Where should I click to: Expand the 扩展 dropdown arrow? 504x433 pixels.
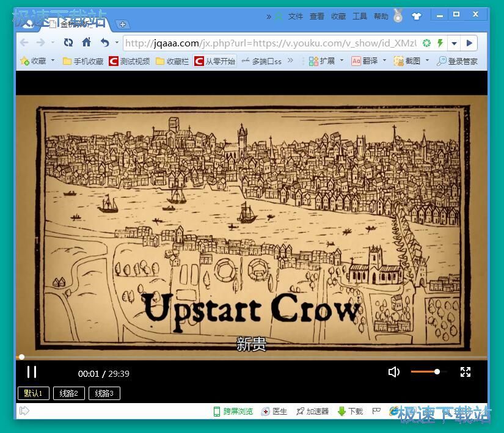point(341,60)
